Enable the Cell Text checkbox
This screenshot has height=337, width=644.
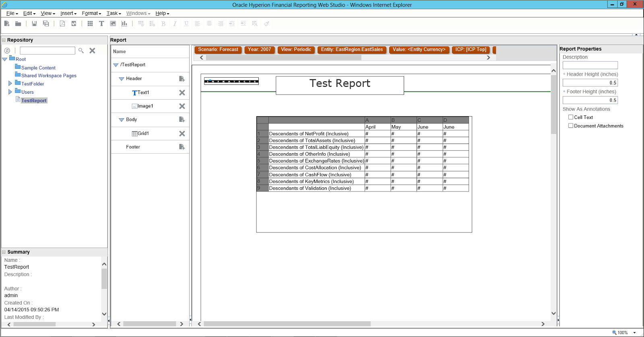571,117
